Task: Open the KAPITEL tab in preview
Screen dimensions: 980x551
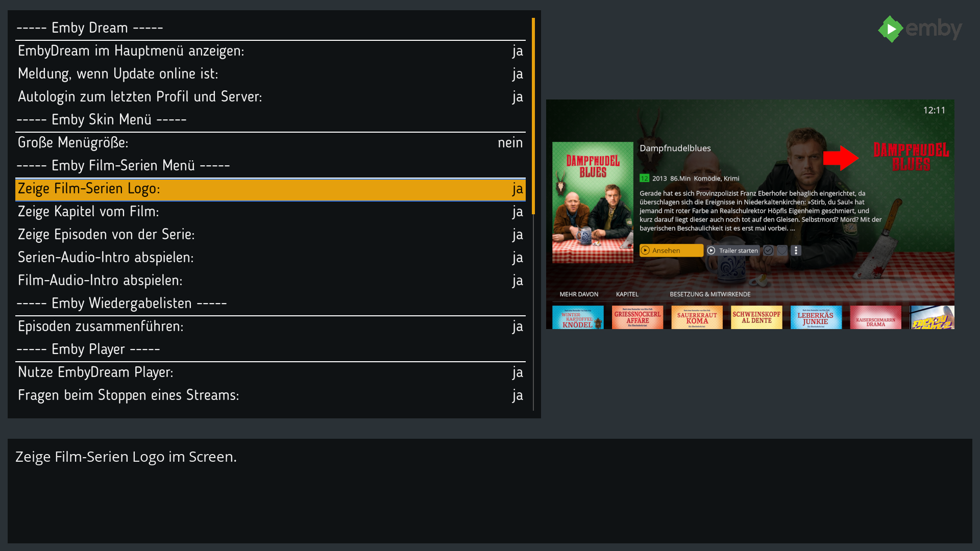Action: pyautogui.click(x=627, y=294)
